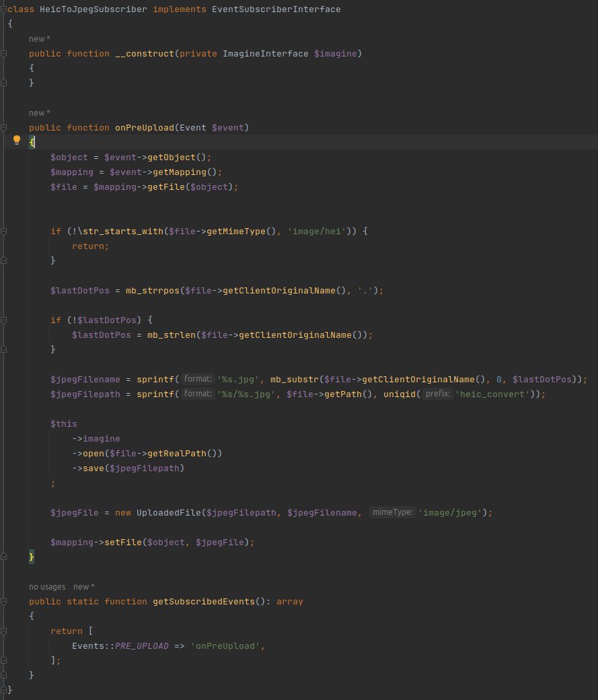Image resolution: width=598 pixels, height=700 pixels.
Task: Click 'format:' hint on the $jpegFilepath line
Action: coord(198,394)
